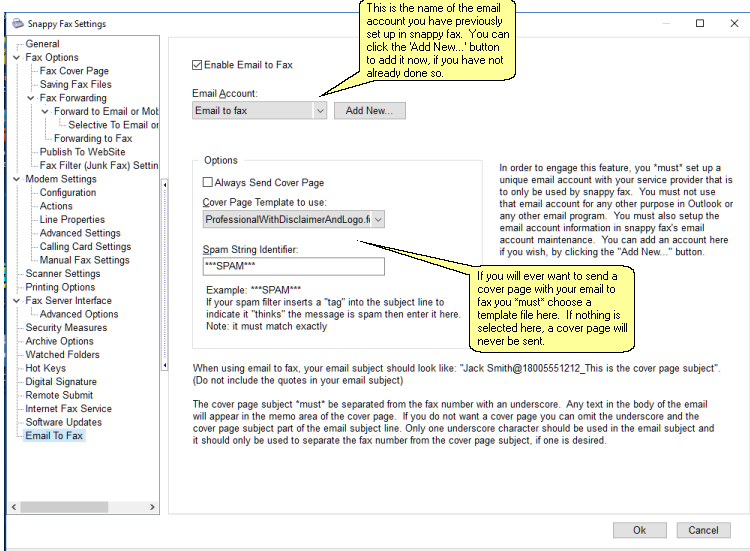
Task: Click the Cancel button
Action: click(703, 530)
